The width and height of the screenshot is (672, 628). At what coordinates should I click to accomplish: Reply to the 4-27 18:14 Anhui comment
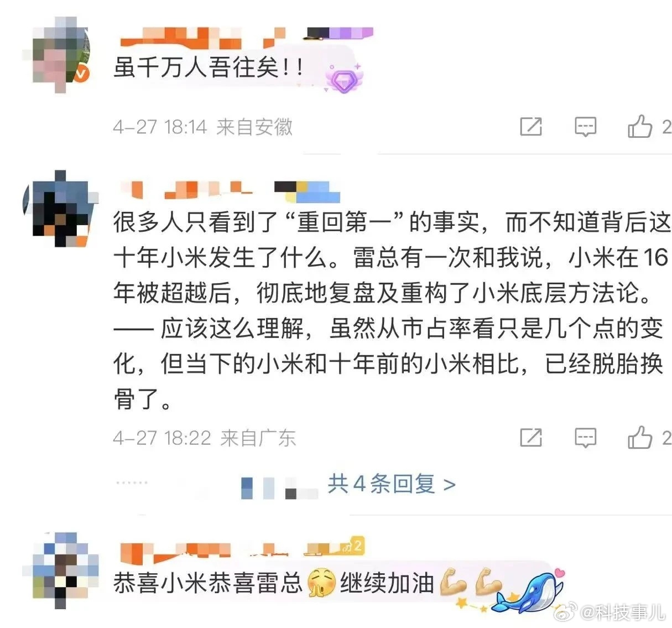point(585,127)
